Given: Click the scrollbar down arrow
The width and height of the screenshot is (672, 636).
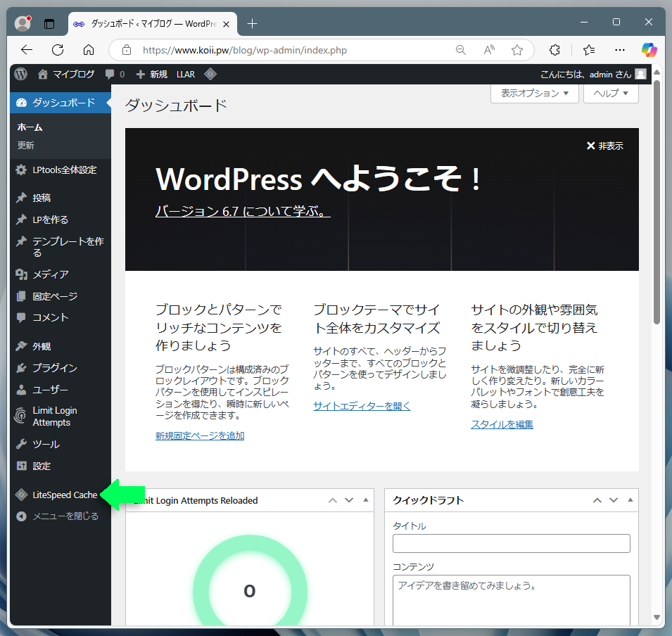Looking at the screenshot, I should [x=657, y=618].
